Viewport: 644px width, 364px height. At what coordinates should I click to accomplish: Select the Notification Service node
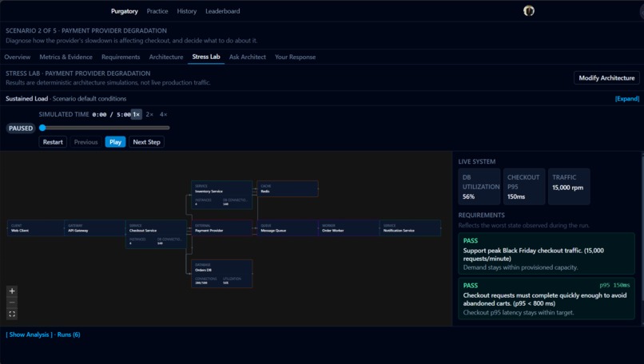(x=411, y=228)
